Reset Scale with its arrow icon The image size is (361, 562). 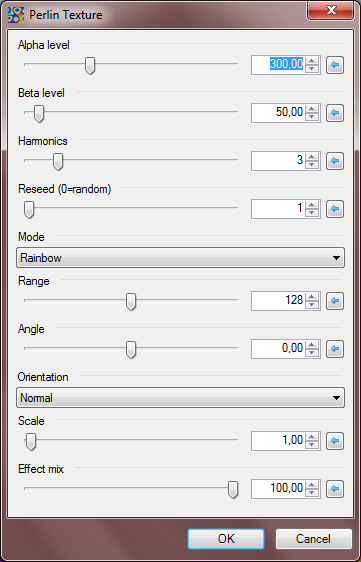point(335,440)
